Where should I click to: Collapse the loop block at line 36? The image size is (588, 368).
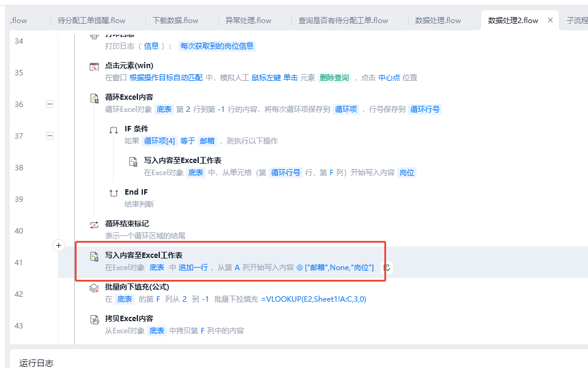tap(49, 104)
